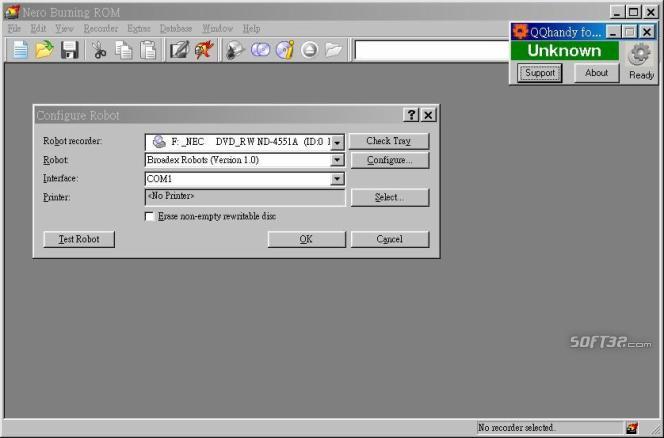Viewport: 664px width, 438px height.
Task: Open the Window menu
Action: coord(217,28)
